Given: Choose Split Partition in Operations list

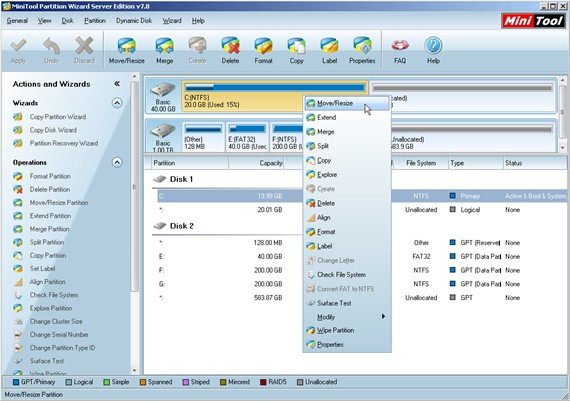Looking at the screenshot, I should (47, 242).
